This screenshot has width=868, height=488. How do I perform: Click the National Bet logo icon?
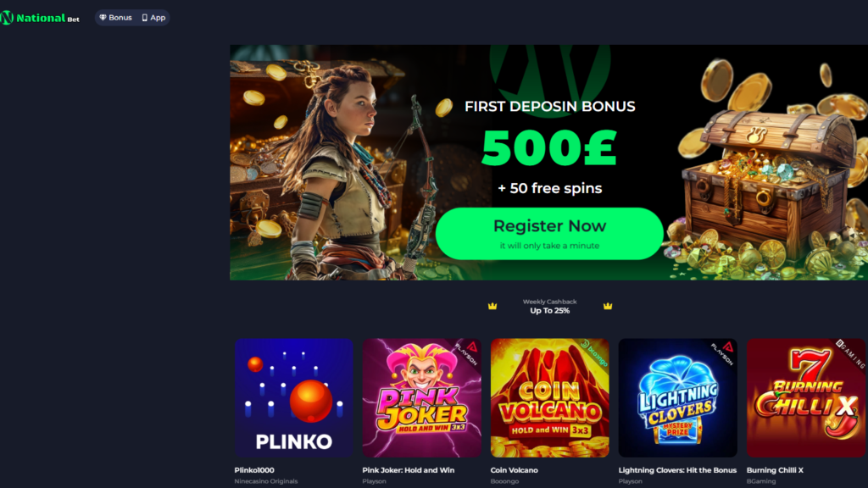(x=7, y=18)
